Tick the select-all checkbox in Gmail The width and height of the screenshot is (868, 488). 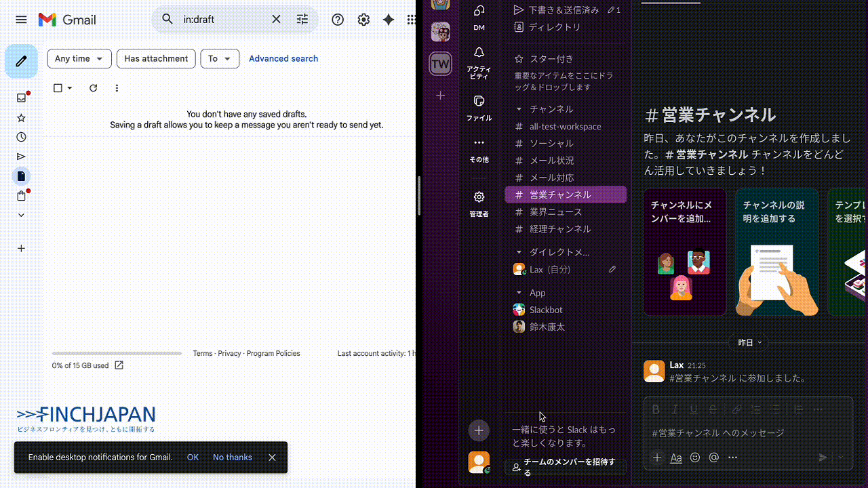coord(58,88)
